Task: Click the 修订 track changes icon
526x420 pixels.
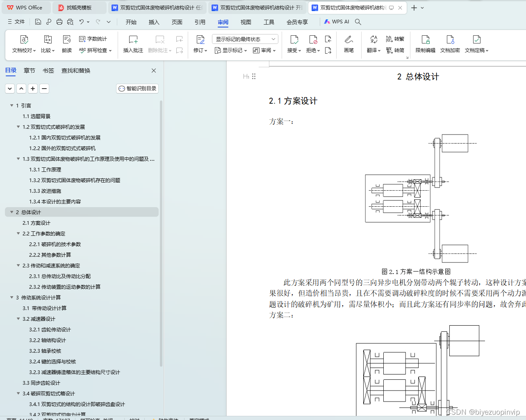Action: (x=200, y=40)
